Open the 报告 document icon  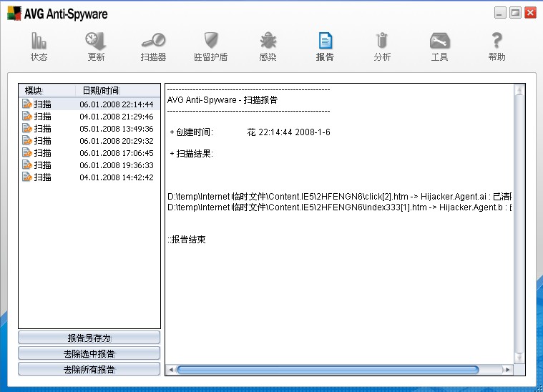(x=326, y=41)
